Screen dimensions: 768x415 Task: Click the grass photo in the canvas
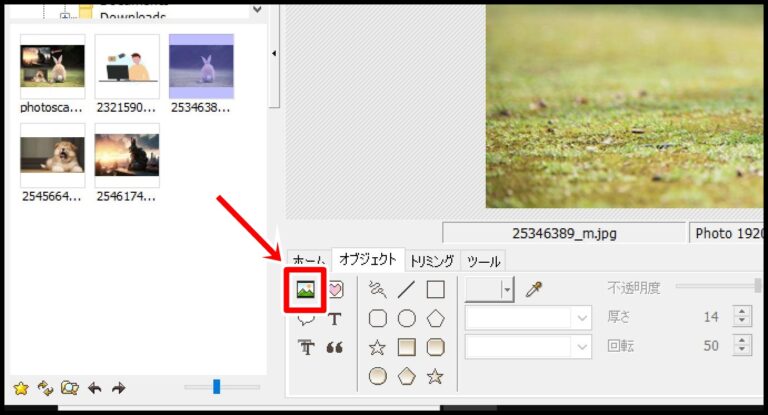coord(624,106)
